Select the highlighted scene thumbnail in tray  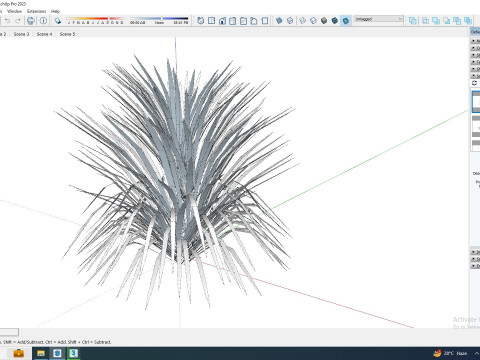tap(476, 102)
